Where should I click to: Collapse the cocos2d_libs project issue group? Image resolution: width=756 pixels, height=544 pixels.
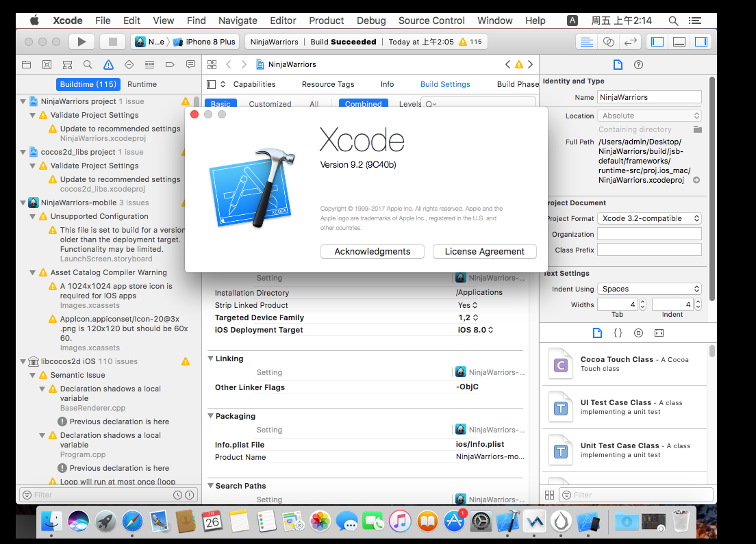[23, 153]
